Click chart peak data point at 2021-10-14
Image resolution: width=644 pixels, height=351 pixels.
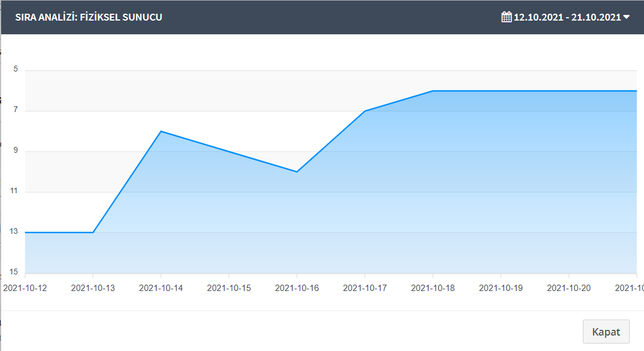pyautogui.click(x=161, y=131)
